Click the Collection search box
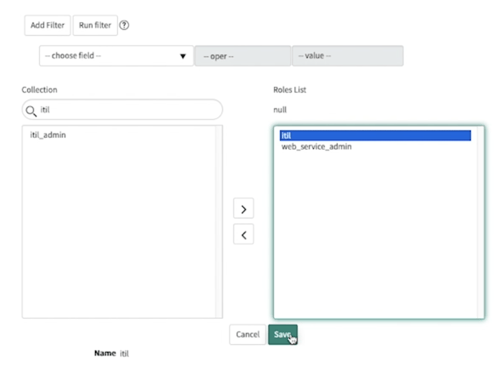 [x=122, y=110]
